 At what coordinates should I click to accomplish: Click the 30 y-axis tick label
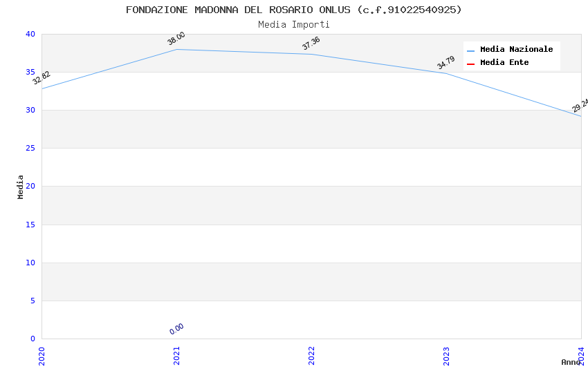click(30, 110)
